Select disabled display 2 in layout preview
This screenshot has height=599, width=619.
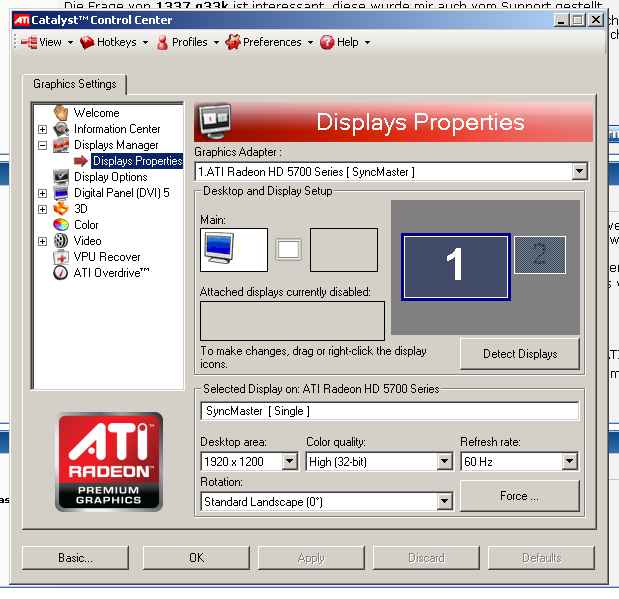point(540,255)
